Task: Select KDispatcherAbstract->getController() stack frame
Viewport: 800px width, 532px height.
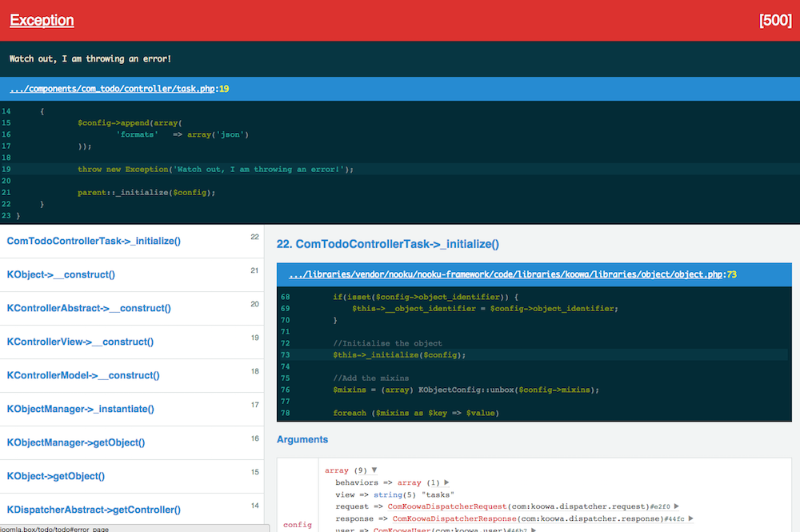Action: (x=132, y=510)
